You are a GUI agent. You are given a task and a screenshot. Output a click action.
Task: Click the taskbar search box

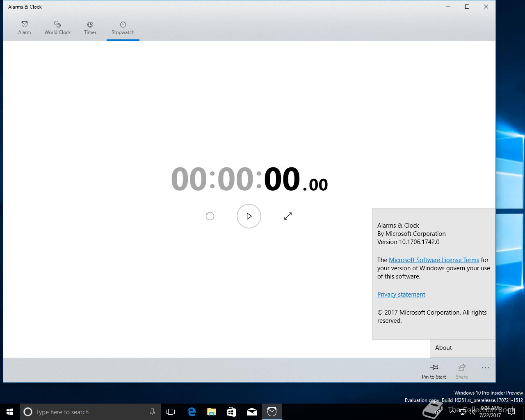tap(90, 412)
